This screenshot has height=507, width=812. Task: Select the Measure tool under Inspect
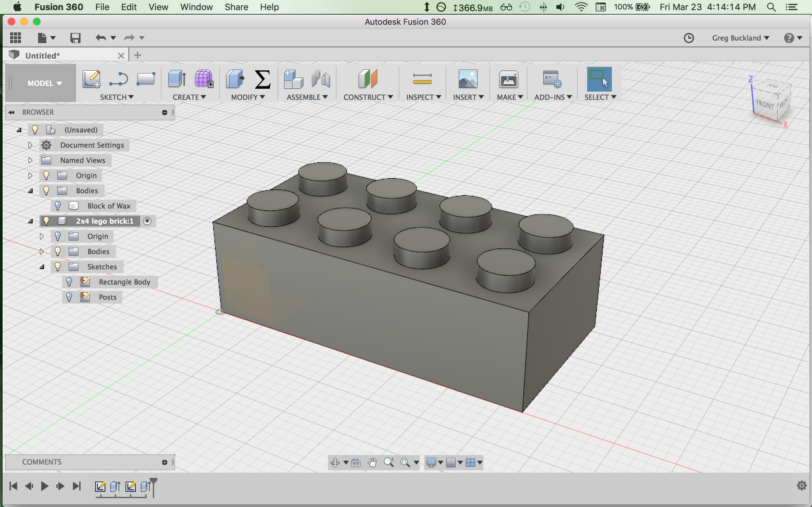point(422,79)
